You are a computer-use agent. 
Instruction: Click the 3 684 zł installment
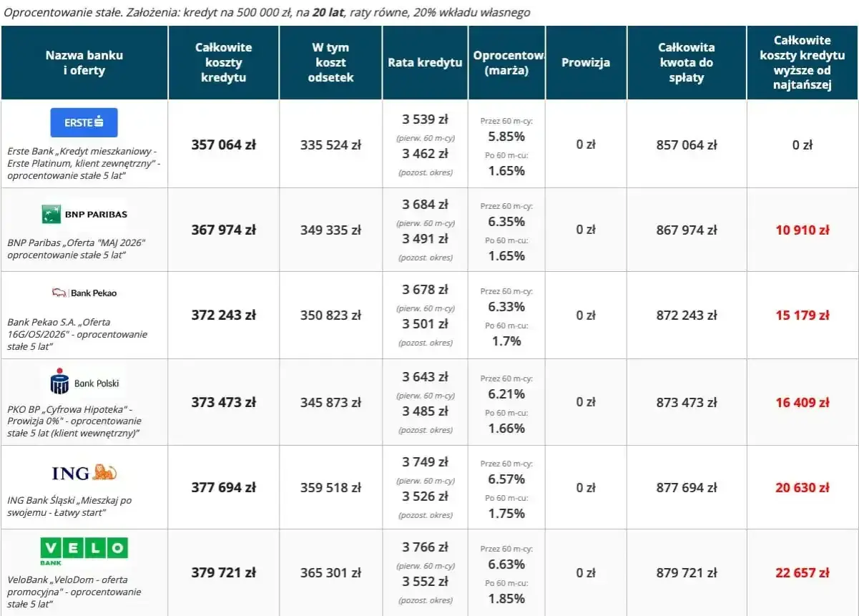point(426,204)
